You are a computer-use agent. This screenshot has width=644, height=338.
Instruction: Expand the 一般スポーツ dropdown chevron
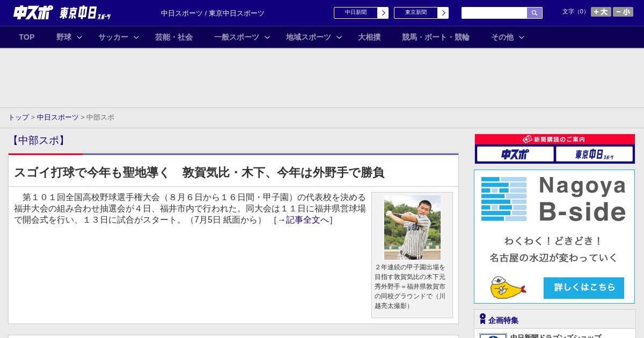pyautogui.click(x=267, y=37)
